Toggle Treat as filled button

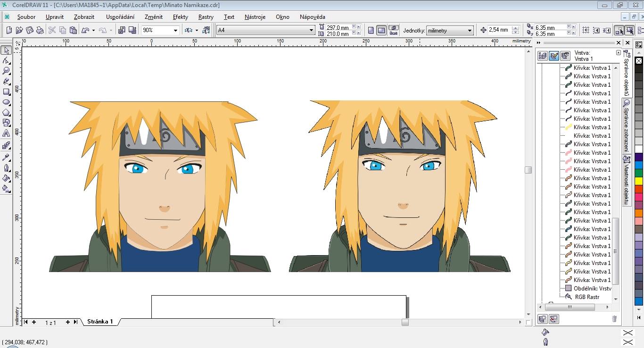pos(629,30)
